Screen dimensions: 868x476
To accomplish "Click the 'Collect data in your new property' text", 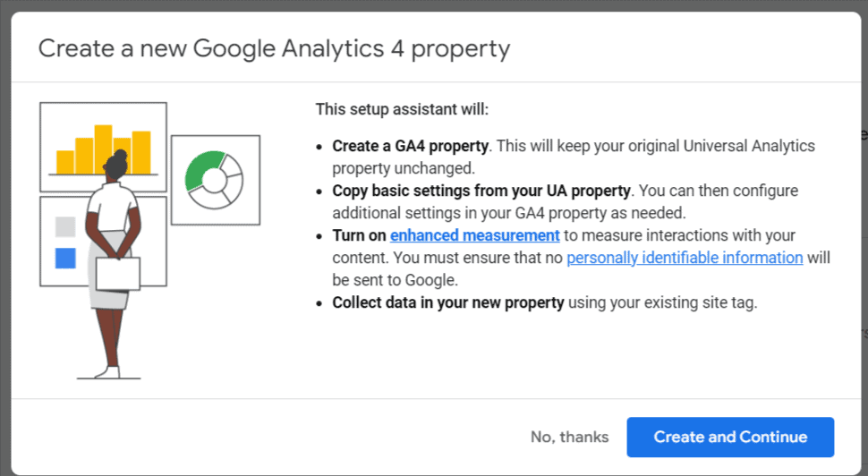I will 447,302.
